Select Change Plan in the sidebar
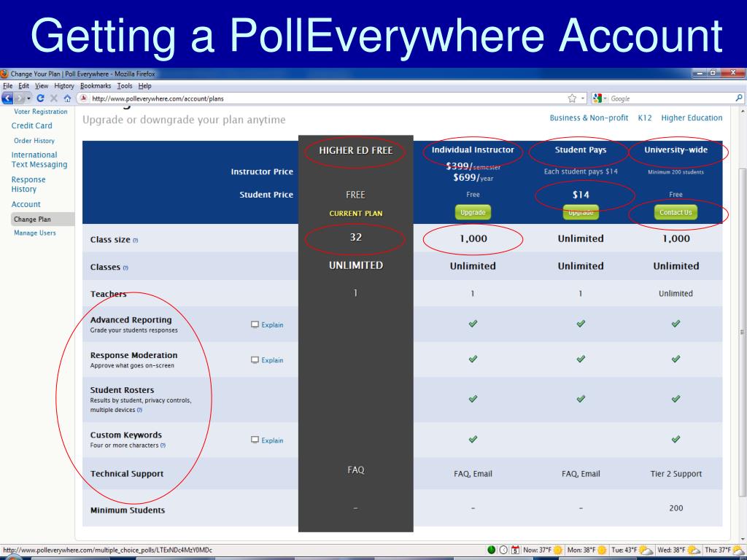This screenshot has width=747, height=560. 32,219
